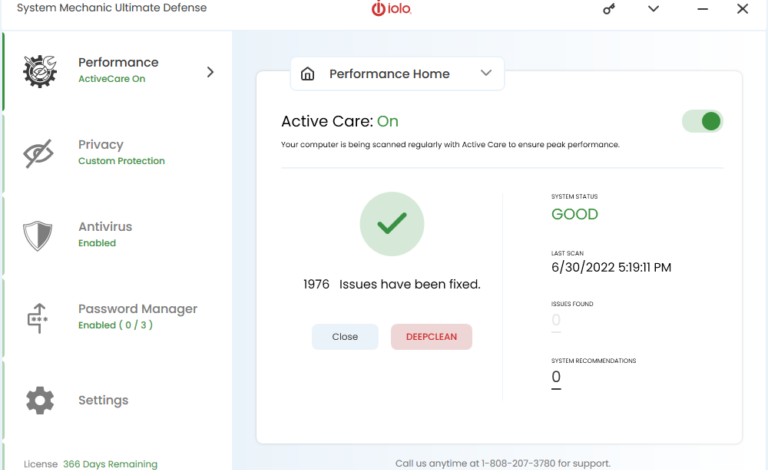Click the Custom Protection status text
The image size is (768, 470).
click(x=121, y=161)
